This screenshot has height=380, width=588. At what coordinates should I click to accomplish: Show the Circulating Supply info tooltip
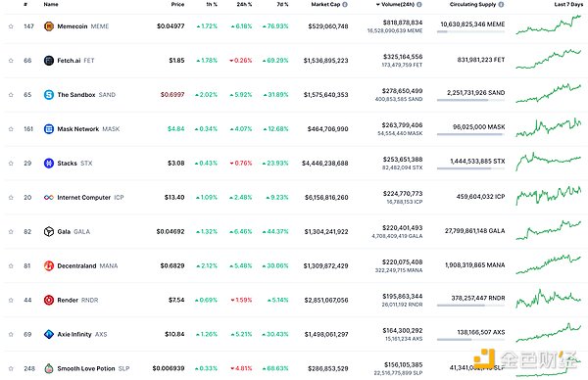(x=501, y=5)
